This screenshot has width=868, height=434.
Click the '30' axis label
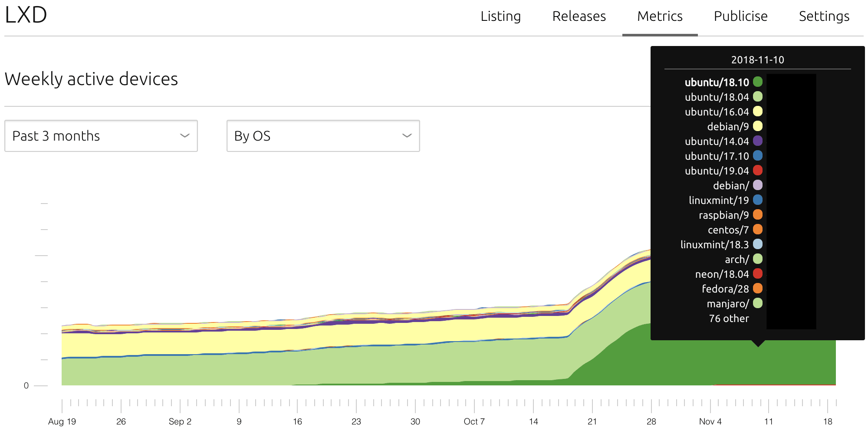(415, 421)
